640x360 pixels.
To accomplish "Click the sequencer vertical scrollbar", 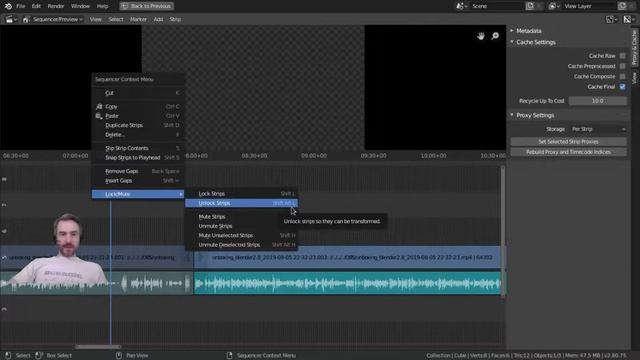I will click(503, 231).
